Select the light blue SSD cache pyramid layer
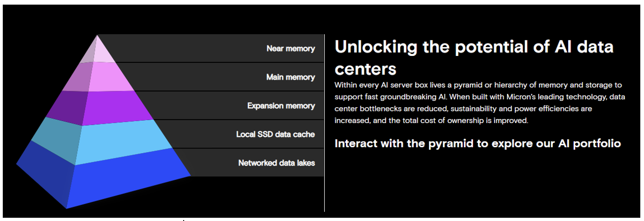Image resolution: width=644 pixels, height=221 pixels. coord(124,141)
